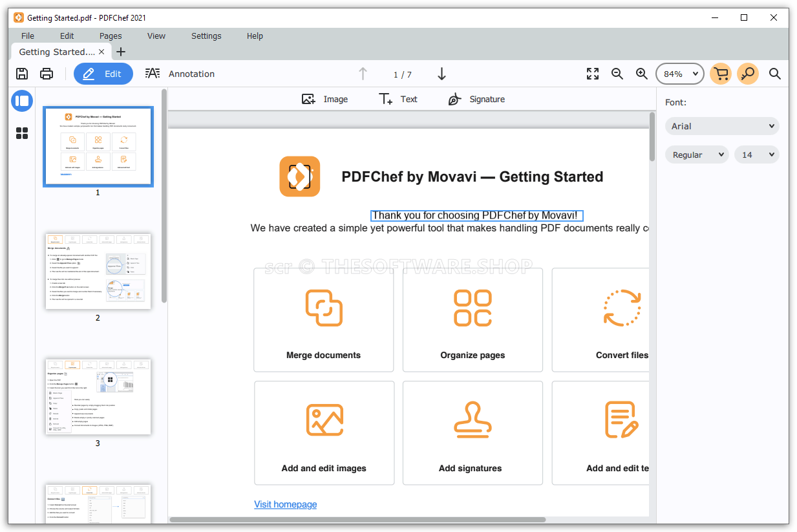Select page 3 thumbnail
This screenshot has width=797, height=532.
(98, 397)
